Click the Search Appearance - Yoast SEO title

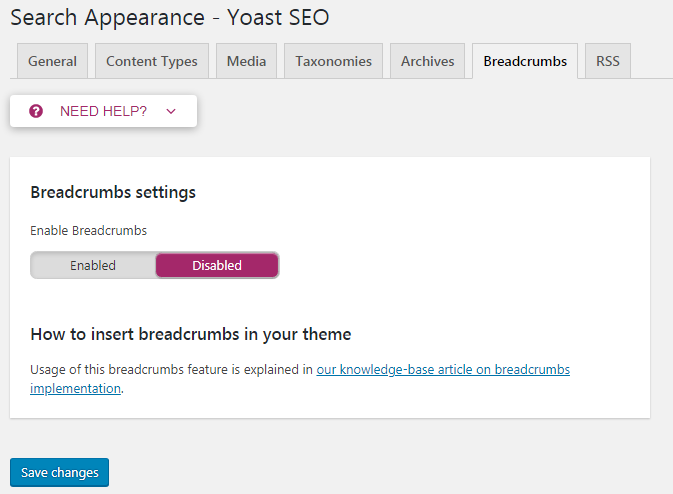point(169,17)
